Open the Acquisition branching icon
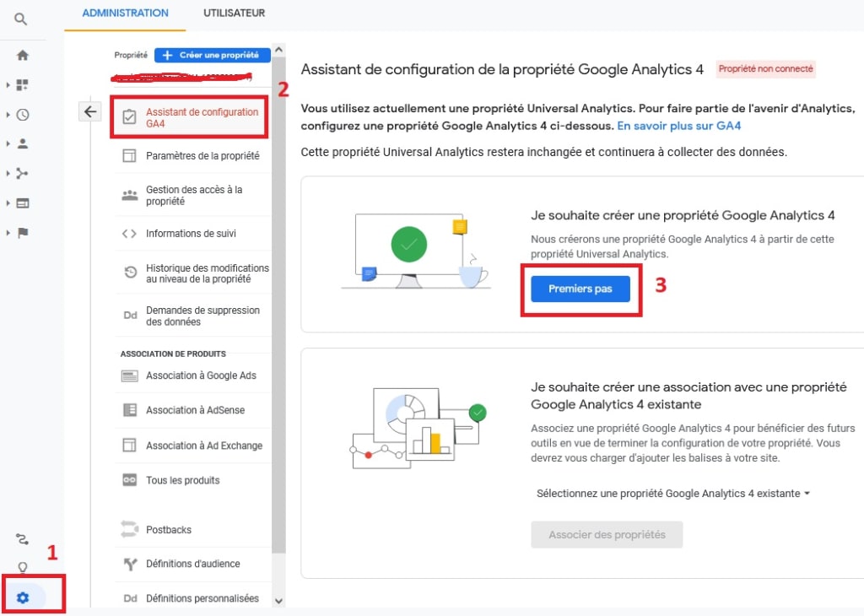Viewport: 864px width, 616px height. (22, 174)
